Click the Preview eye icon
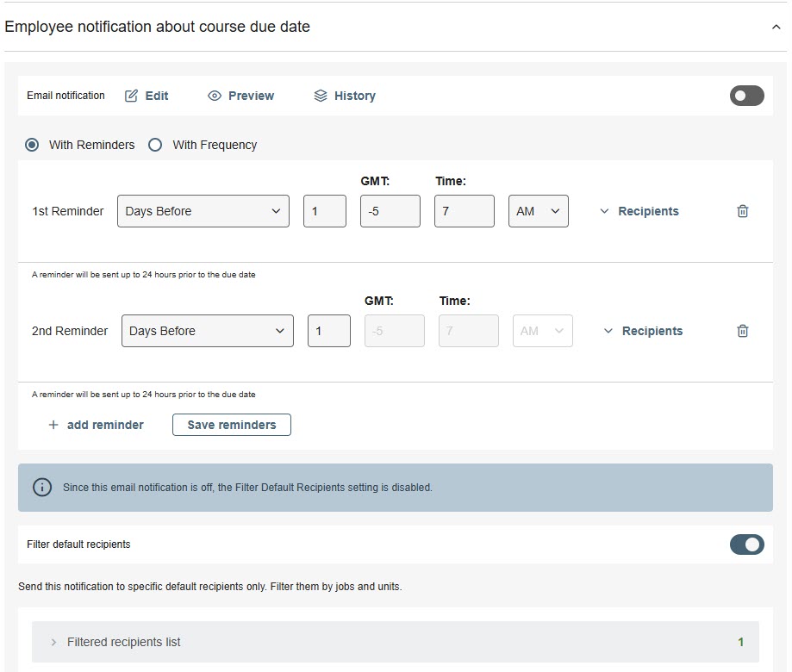792x672 pixels. click(215, 96)
